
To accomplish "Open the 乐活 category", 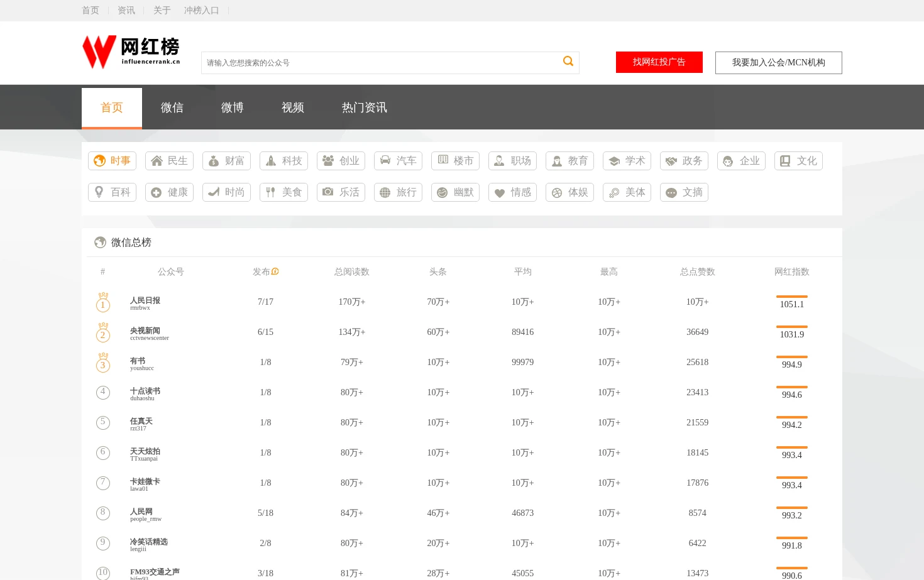I will (341, 192).
